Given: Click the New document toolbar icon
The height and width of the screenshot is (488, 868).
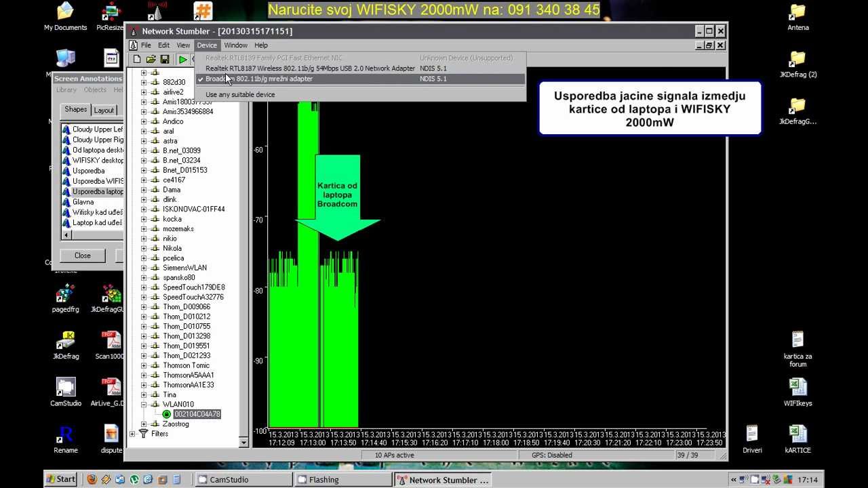Looking at the screenshot, I should [x=136, y=59].
